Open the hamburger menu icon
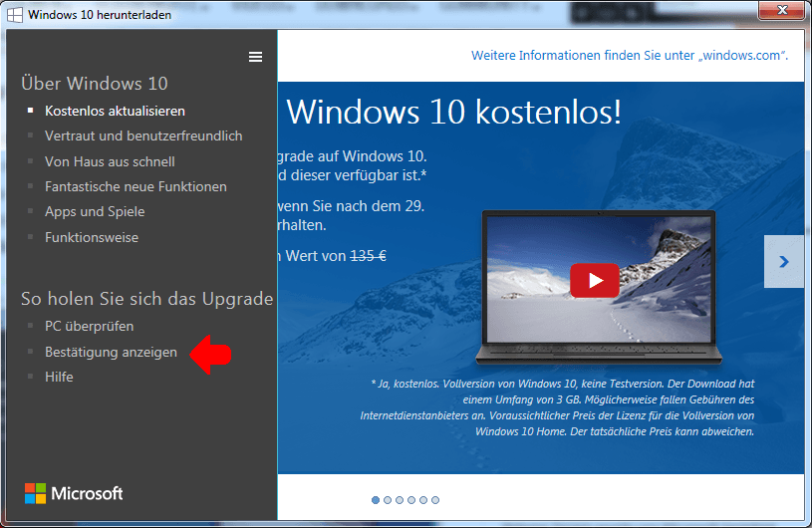This screenshot has height=528, width=812. click(x=256, y=57)
